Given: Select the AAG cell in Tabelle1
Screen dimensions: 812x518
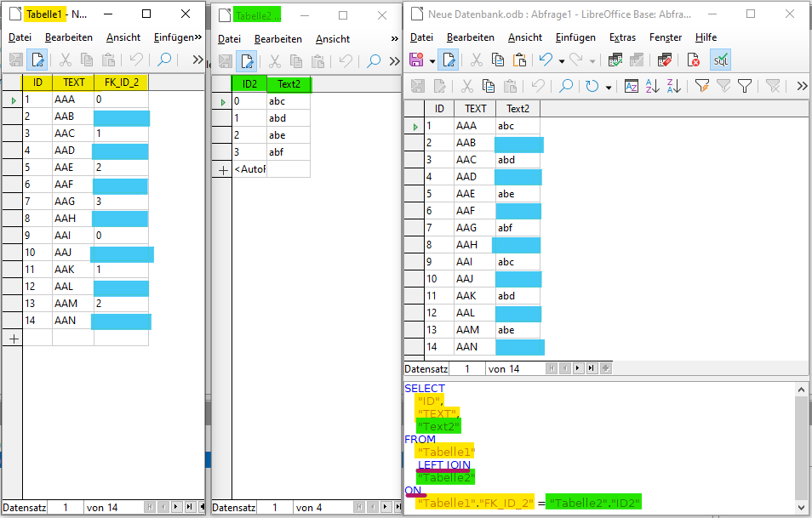Looking at the screenshot, I should tap(73, 202).
